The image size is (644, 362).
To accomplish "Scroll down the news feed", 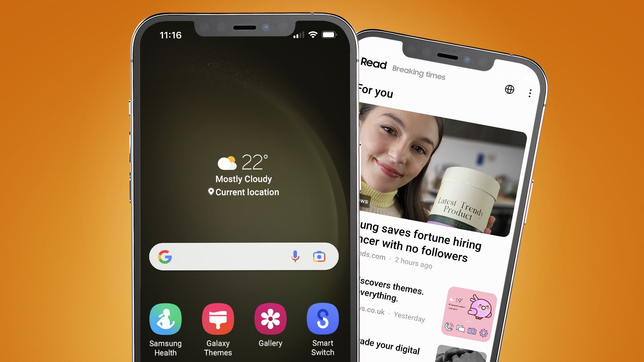I will coord(442,221).
